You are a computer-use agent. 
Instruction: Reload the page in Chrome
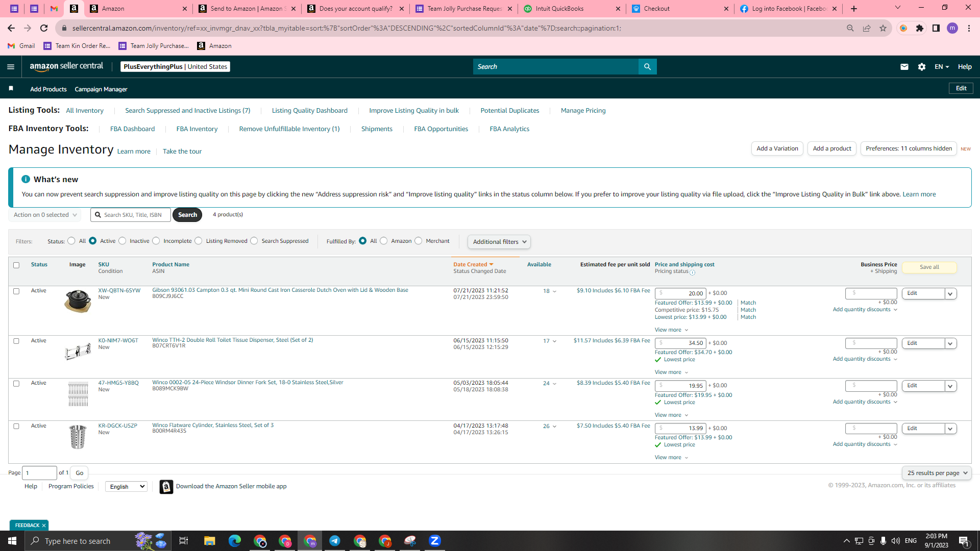[44, 29]
